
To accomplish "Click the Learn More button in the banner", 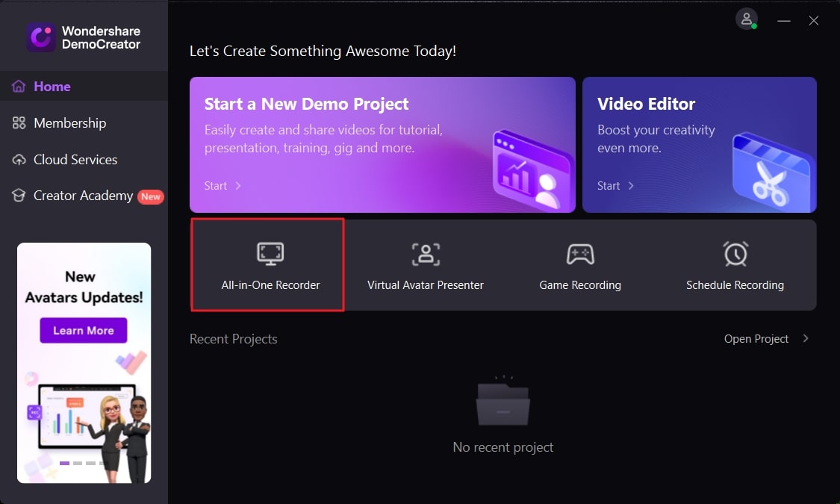I will coord(84,331).
